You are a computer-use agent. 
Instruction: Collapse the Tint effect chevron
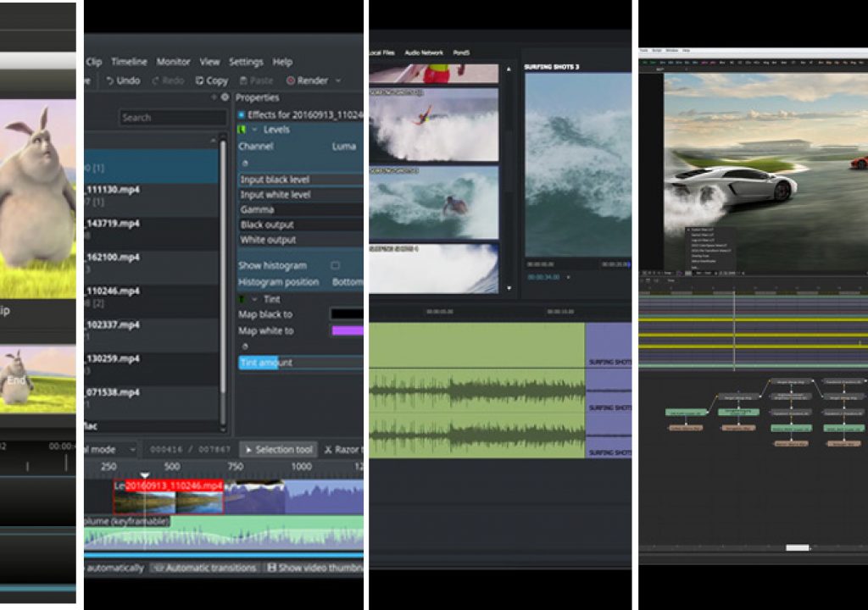[x=254, y=299]
